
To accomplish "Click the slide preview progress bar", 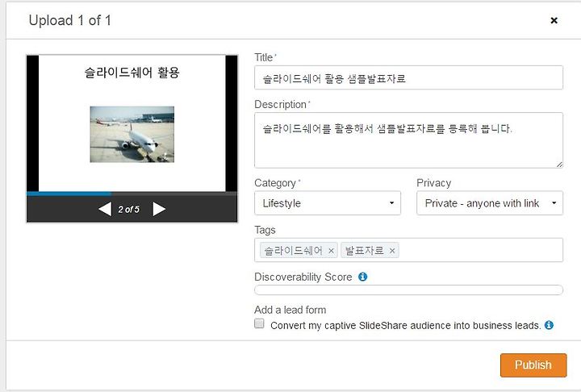I will [x=132, y=194].
